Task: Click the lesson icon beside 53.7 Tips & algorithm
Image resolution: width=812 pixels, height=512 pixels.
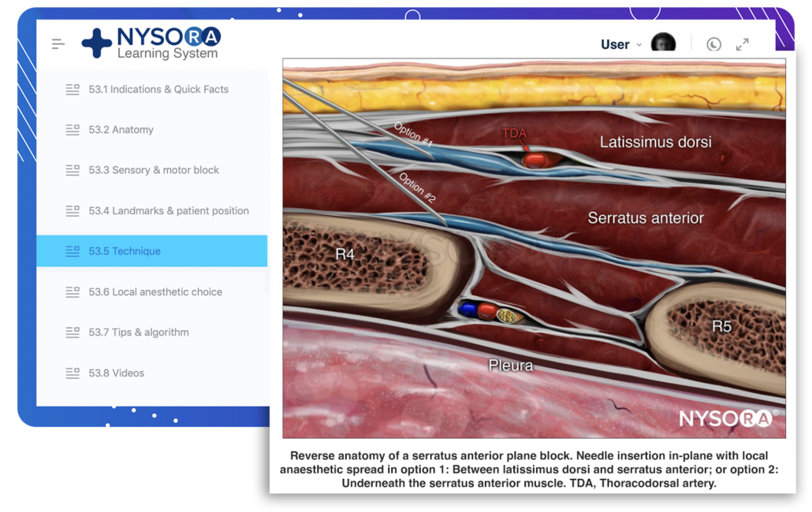Action: [x=71, y=332]
